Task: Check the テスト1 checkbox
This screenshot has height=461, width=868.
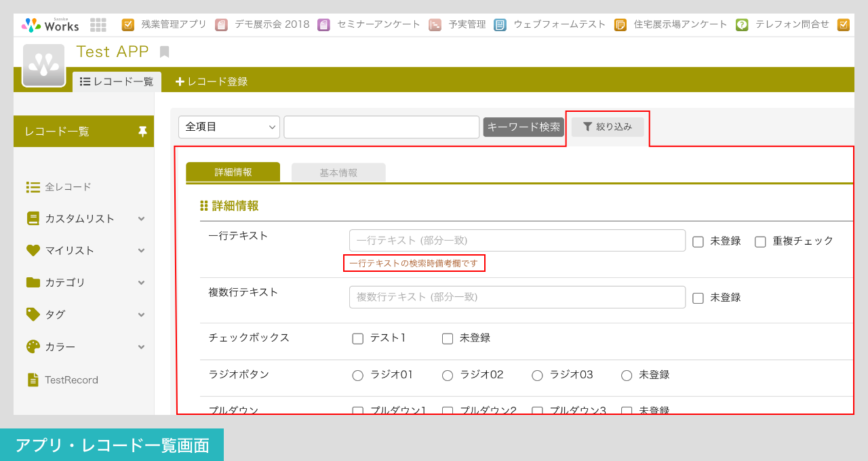Action: coord(357,338)
